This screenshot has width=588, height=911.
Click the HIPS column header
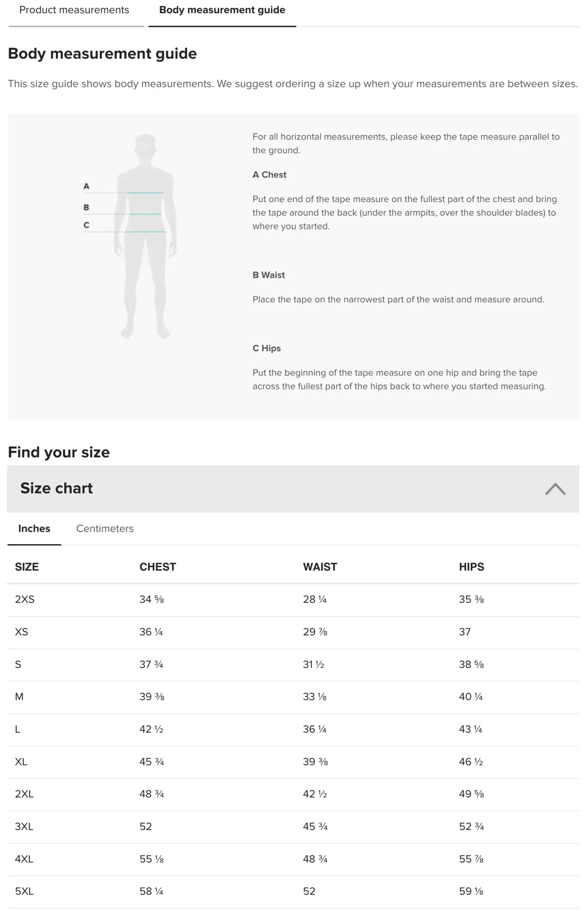[471, 567]
